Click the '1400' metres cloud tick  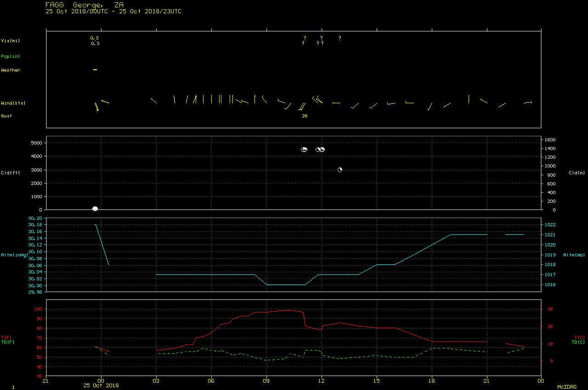coord(550,149)
